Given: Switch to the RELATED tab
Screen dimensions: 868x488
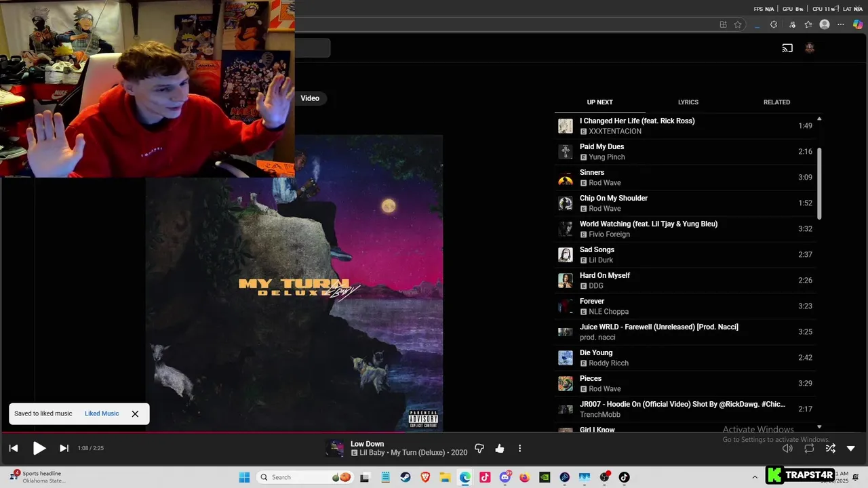Looking at the screenshot, I should pos(776,102).
